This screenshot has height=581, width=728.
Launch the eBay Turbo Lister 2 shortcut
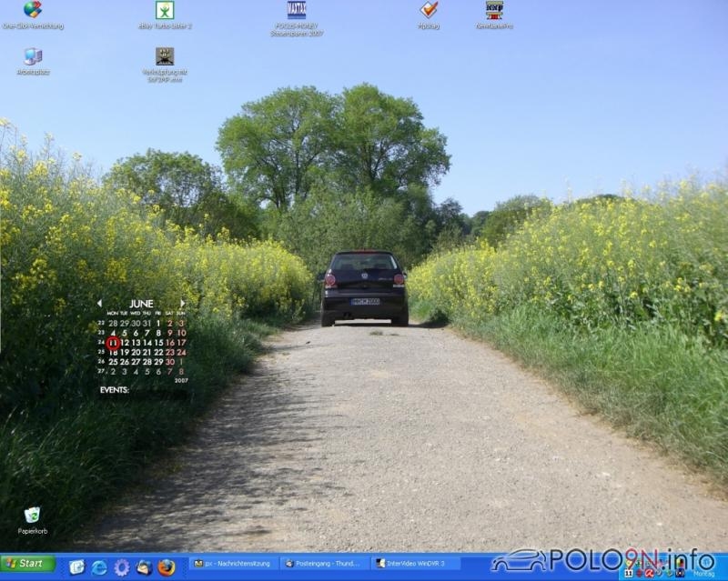coord(165,11)
